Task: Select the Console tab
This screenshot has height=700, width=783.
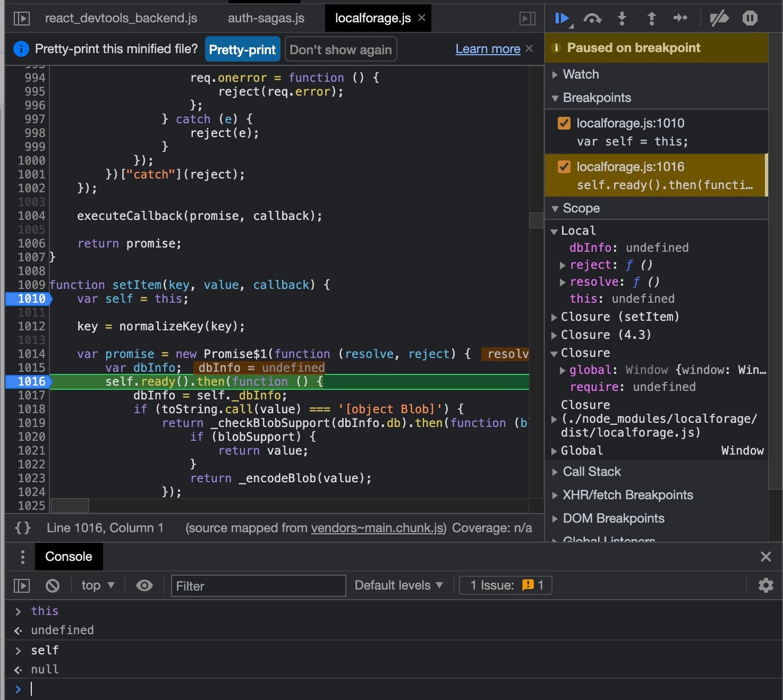Action: coord(69,557)
